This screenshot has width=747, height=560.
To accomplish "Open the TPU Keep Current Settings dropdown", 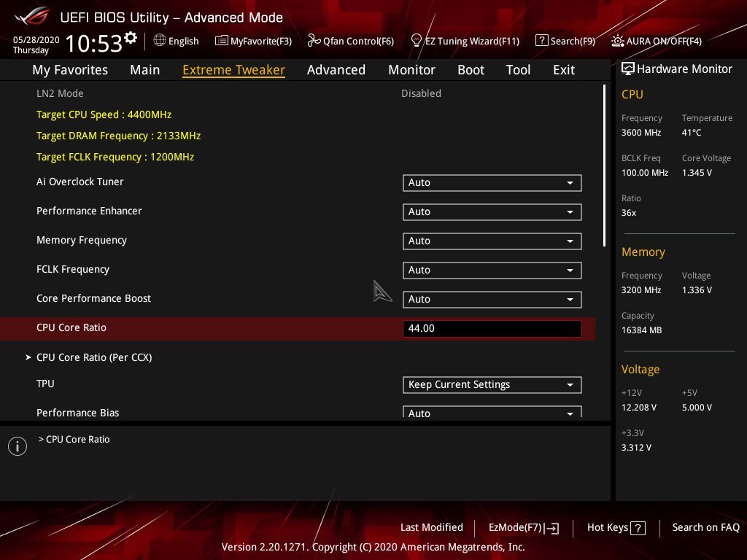I will coord(492,385).
